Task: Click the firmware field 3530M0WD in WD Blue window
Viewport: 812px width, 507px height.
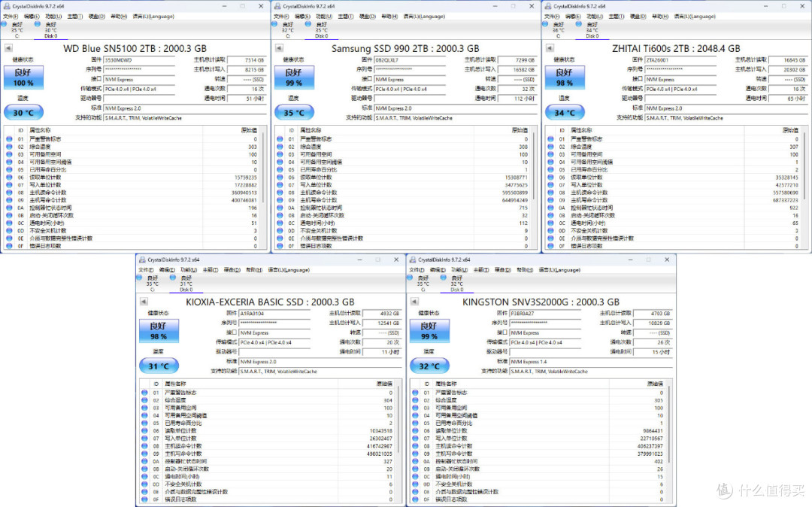Action: [139, 60]
